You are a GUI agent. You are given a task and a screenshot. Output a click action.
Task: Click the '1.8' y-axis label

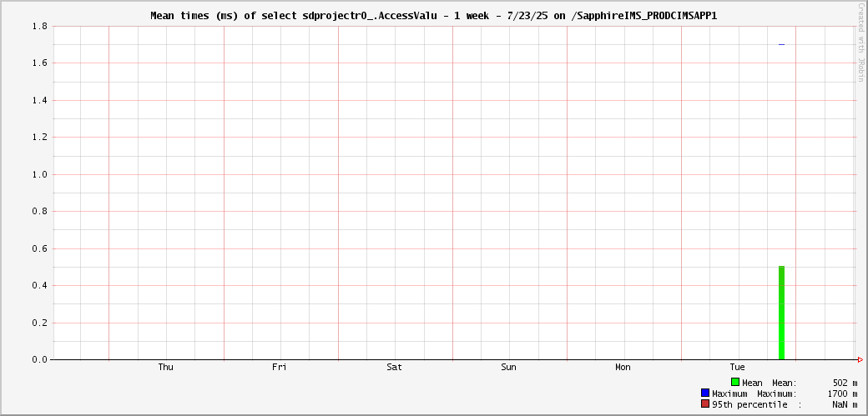[40, 26]
